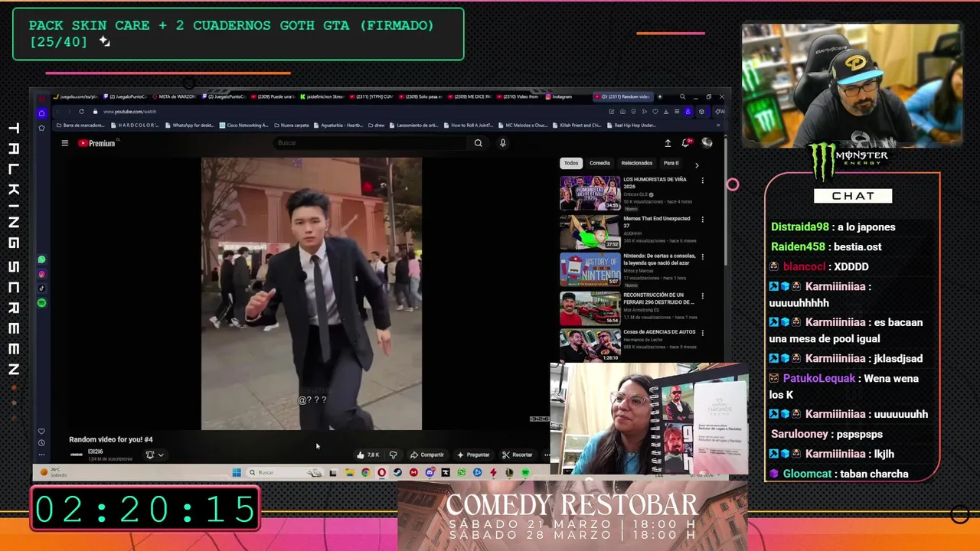
Task: Open the I3I2I6 channel name
Action: coord(96,452)
